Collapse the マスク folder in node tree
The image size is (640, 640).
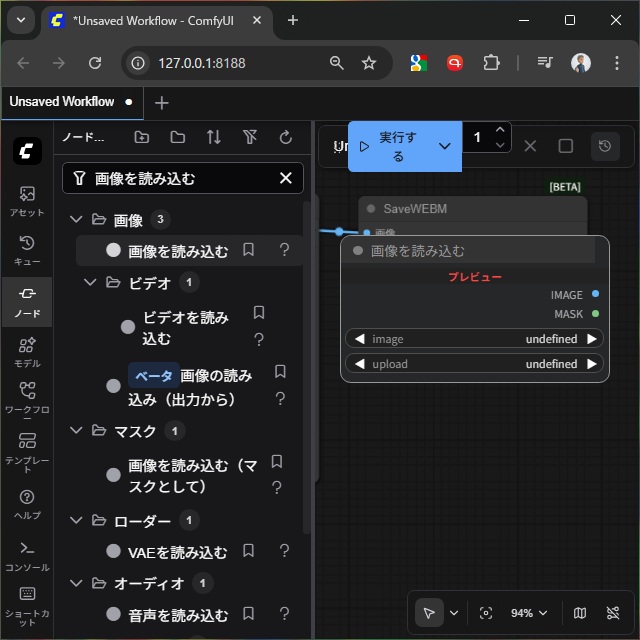pos(76,431)
